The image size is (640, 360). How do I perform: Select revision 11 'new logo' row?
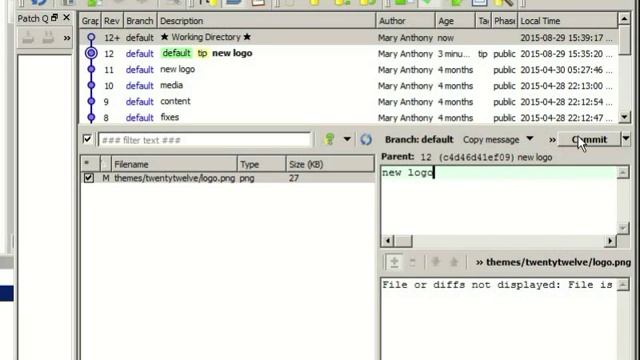[x=349, y=69]
